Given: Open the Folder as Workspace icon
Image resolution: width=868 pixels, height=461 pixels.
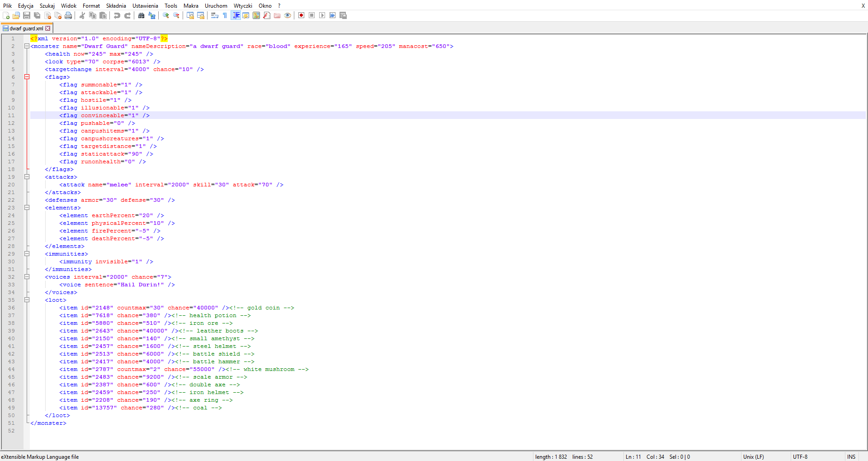Looking at the screenshot, I should (277, 15).
